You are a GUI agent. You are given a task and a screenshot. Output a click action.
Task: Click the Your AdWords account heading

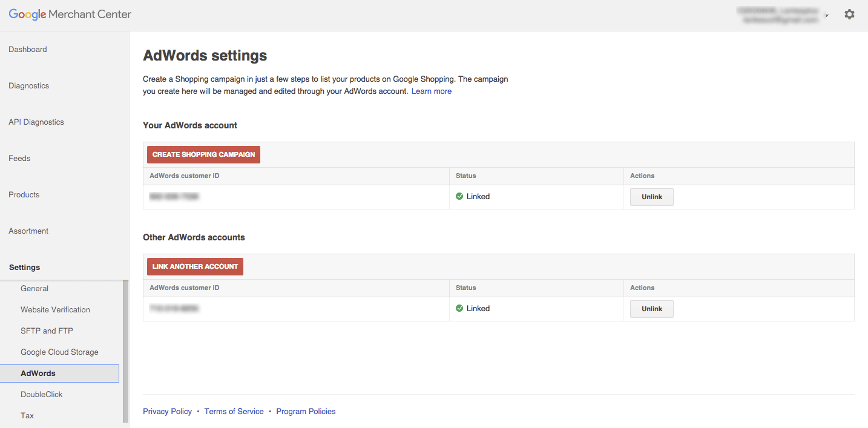(x=190, y=125)
